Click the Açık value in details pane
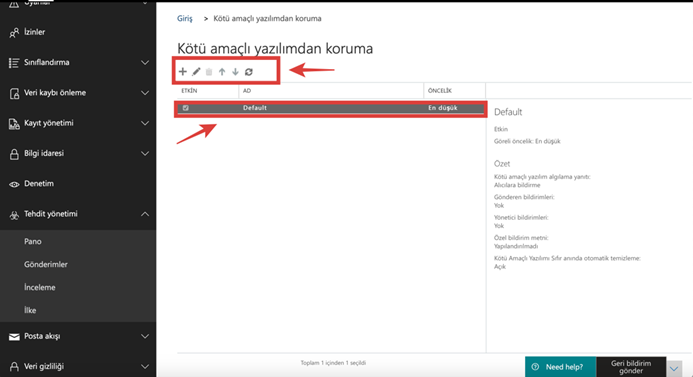Viewport: 693px width, 377px height. 499,267
